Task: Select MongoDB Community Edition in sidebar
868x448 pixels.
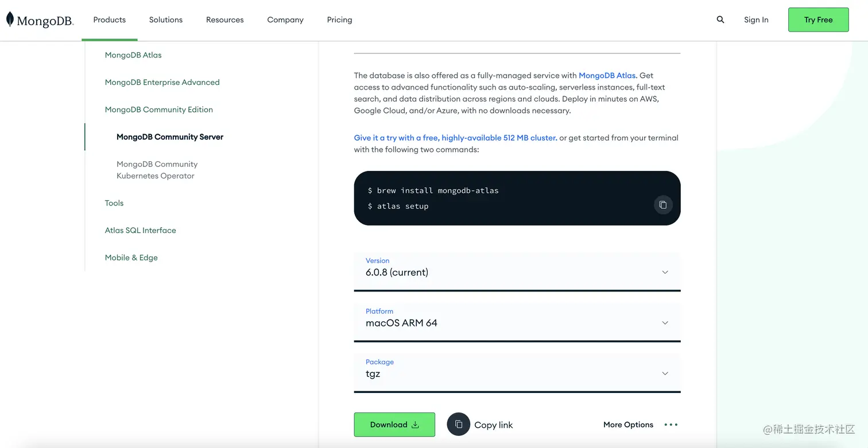Action: pos(159,110)
